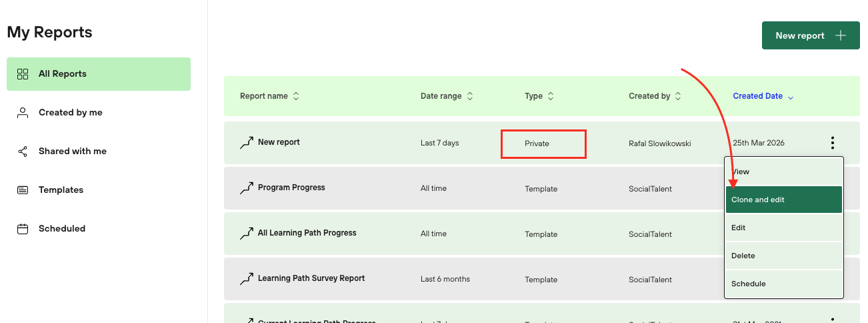The width and height of the screenshot is (868, 323).
Task: Click the Private type cell for New report
Action: [543, 143]
